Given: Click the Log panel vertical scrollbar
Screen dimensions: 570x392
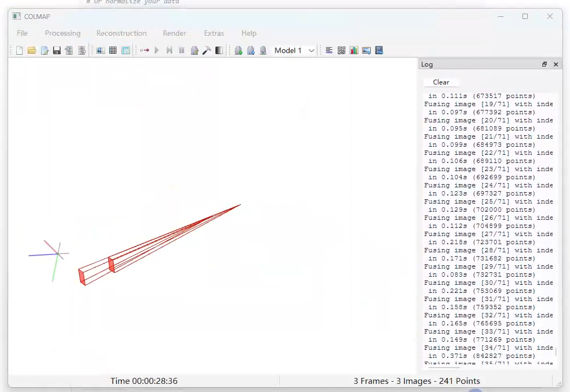Looking at the screenshot, I should (x=556, y=351).
